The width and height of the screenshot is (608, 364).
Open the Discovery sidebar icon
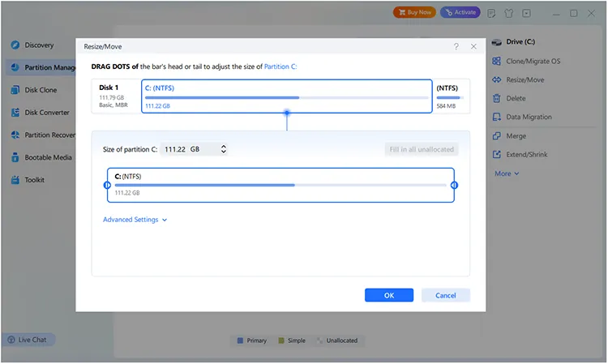coord(15,45)
